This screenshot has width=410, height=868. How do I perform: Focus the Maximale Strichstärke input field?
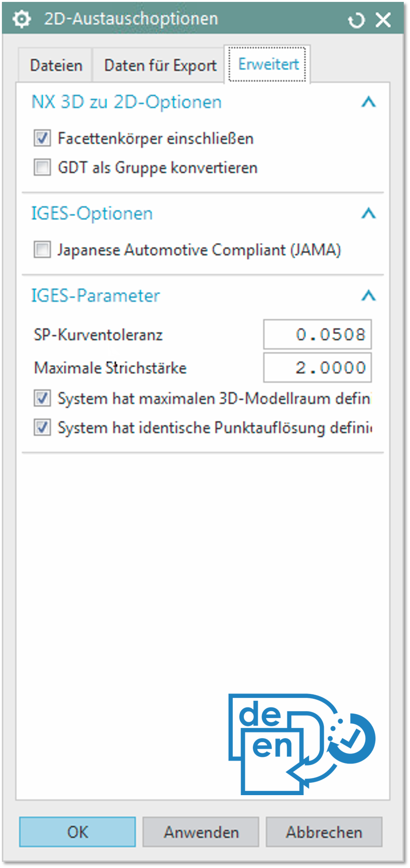(x=317, y=368)
